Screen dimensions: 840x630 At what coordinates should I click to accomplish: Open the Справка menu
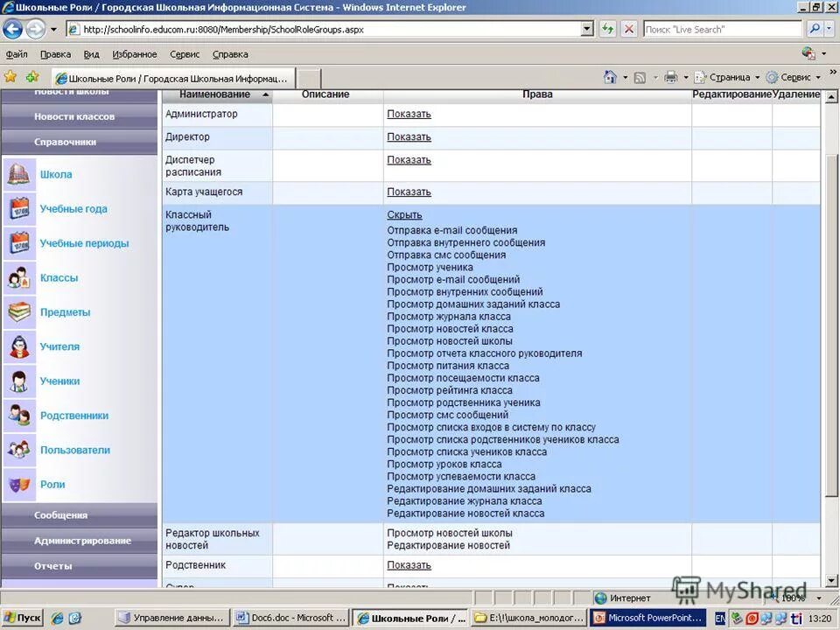[x=230, y=54]
